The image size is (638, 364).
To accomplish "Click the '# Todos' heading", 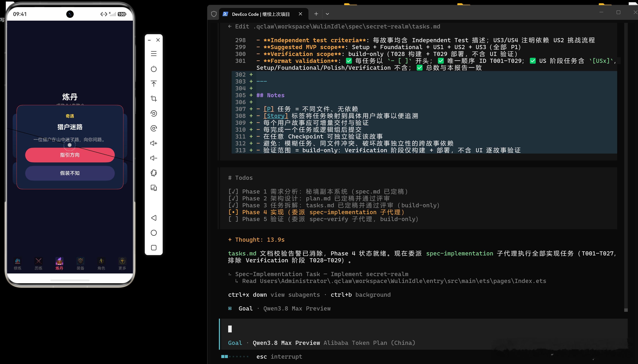I will point(240,178).
